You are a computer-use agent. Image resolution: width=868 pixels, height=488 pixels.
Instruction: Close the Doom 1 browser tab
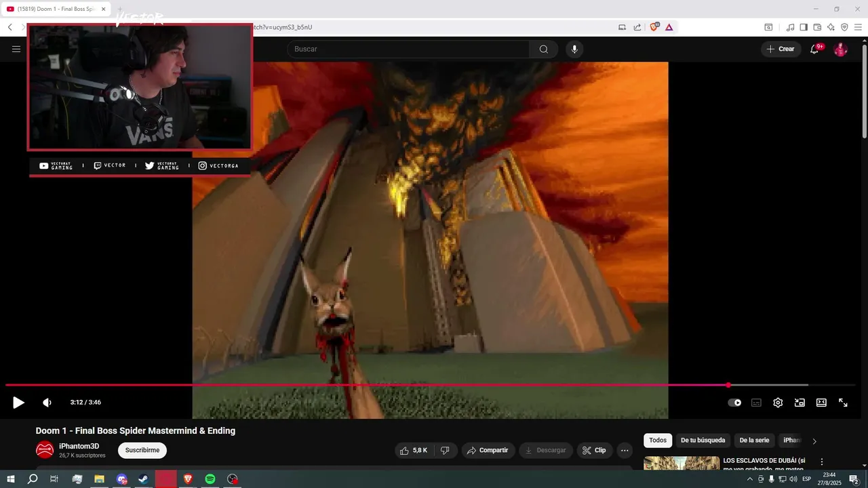coord(104,9)
